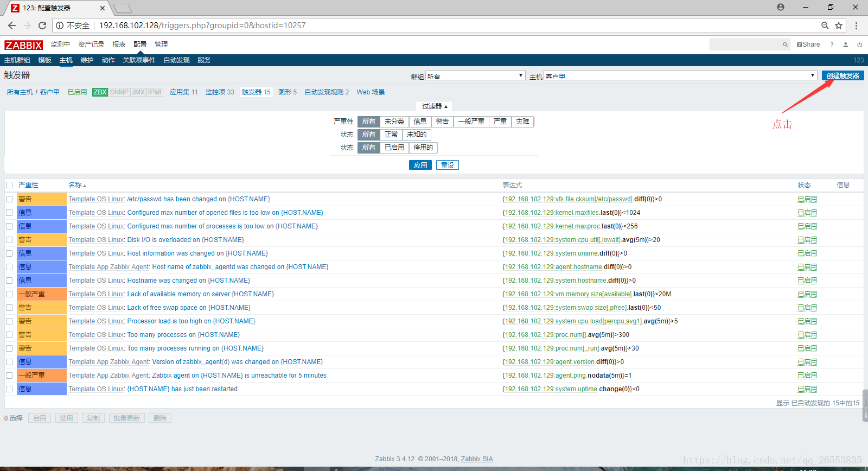Open the Applications 11 link
The image size is (868, 471).
184,92
